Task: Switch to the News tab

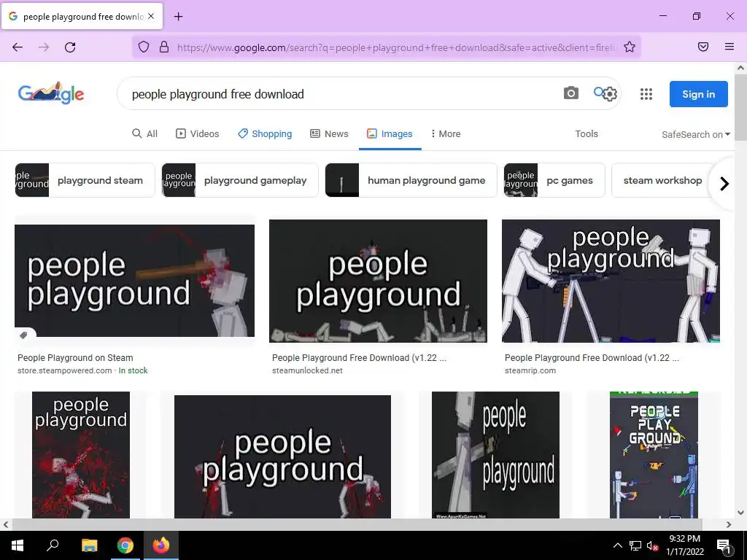Action: 329,134
